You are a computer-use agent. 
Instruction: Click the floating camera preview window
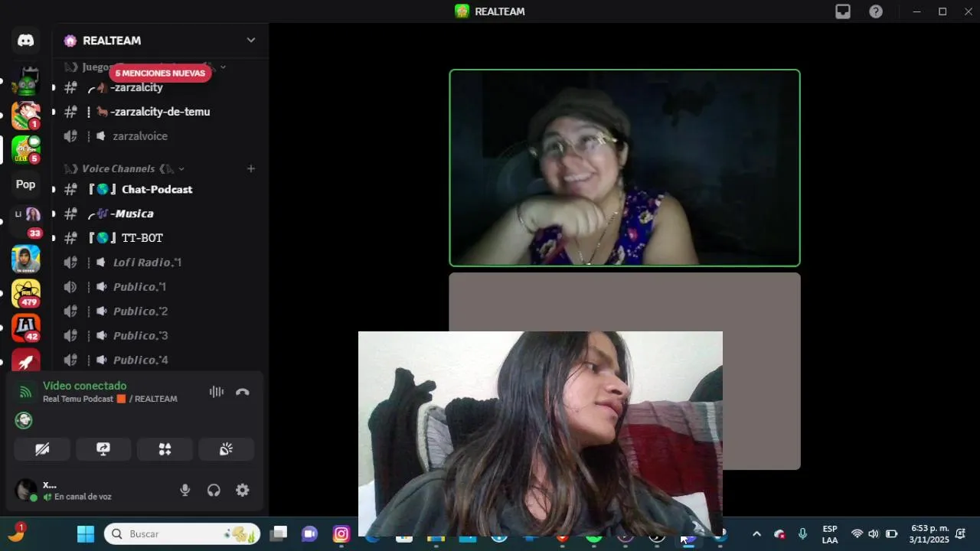click(x=541, y=433)
